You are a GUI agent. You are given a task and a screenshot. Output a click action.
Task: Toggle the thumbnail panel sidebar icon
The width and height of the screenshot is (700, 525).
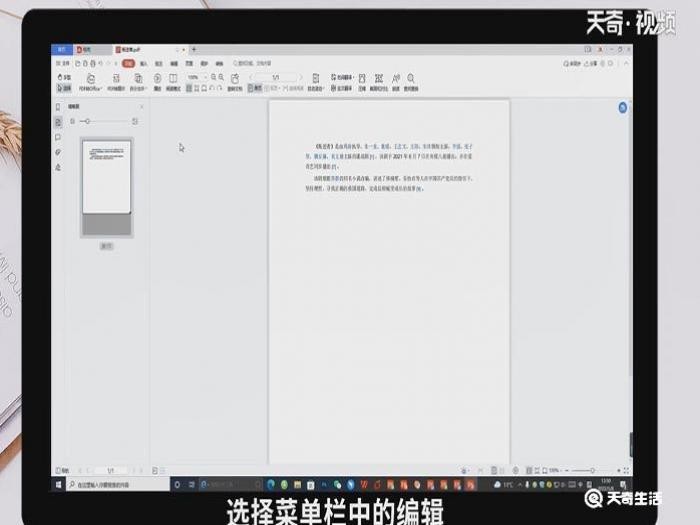click(58, 122)
